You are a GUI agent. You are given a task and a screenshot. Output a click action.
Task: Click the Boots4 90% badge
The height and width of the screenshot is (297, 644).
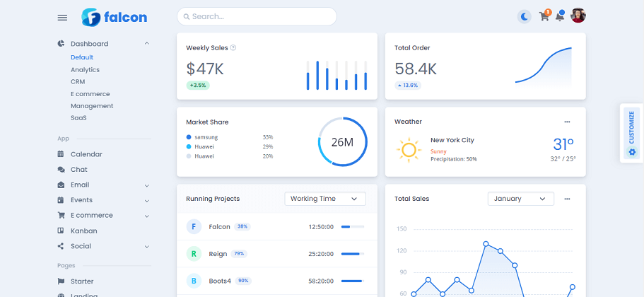pyautogui.click(x=243, y=281)
